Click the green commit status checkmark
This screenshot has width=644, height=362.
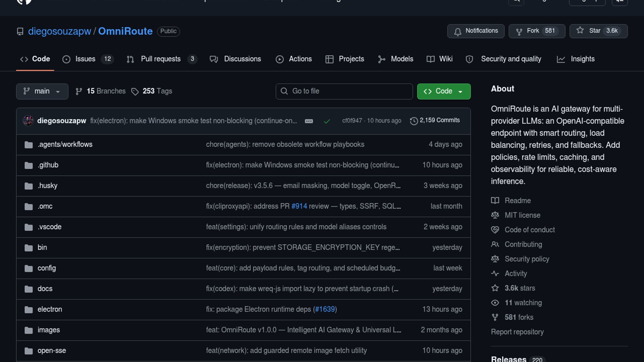pos(327,121)
